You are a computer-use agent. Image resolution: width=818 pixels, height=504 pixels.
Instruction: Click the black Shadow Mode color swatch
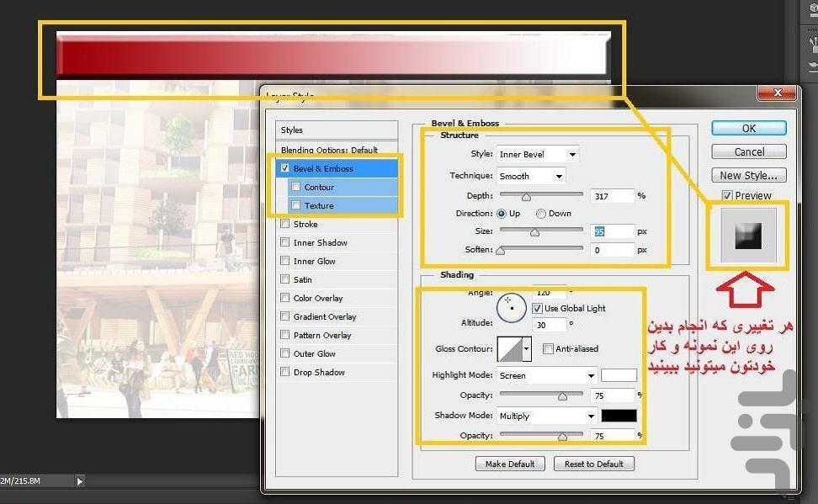click(x=619, y=416)
